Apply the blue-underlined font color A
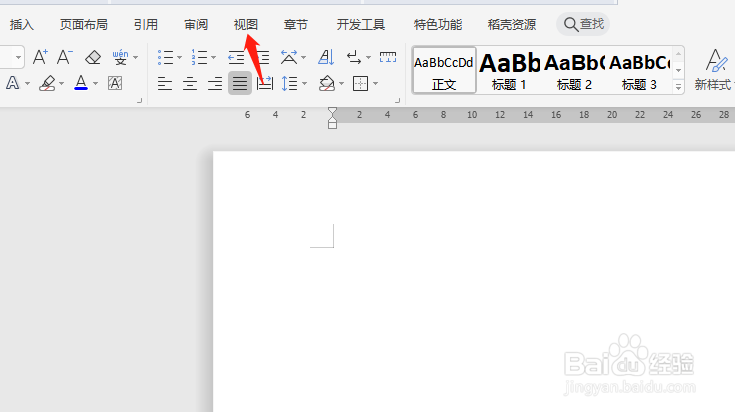Viewport: 735px width, 412px height. pos(81,83)
